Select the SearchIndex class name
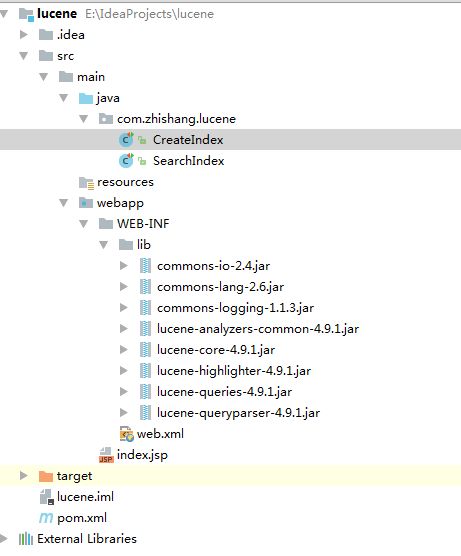Viewport: 461px width, 556px height. pyautogui.click(x=189, y=161)
